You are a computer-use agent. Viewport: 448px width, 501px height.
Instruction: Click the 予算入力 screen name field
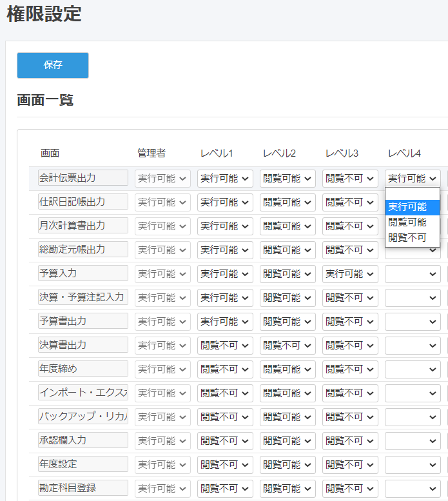click(x=83, y=273)
